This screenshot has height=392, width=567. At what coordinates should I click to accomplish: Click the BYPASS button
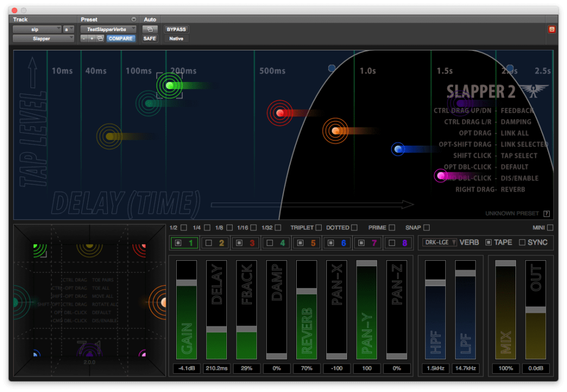(176, 29)
